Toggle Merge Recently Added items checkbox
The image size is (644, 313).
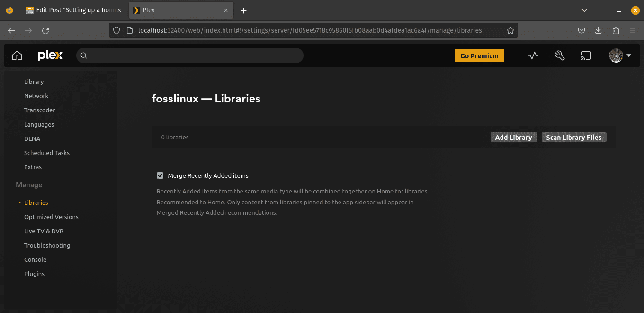160,175
